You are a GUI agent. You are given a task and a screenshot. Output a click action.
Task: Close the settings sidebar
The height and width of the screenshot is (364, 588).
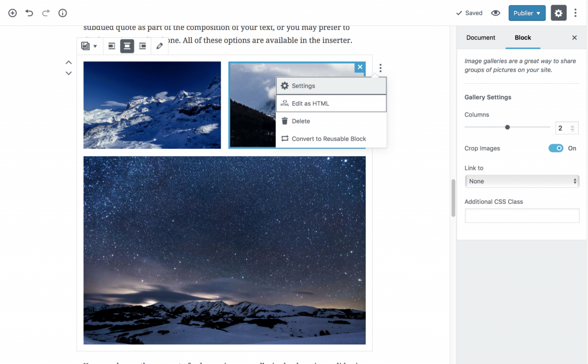point(574,37)
